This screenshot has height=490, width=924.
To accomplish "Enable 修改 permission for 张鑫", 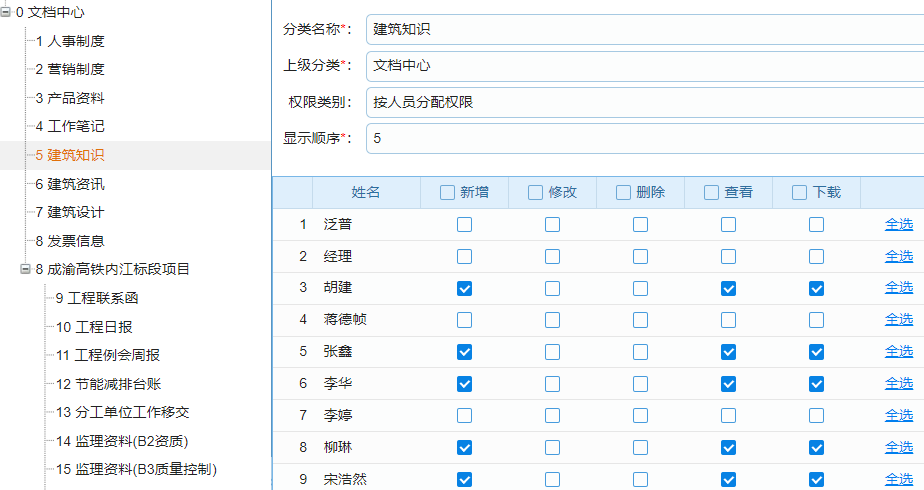I will click(x=552, y=352).
